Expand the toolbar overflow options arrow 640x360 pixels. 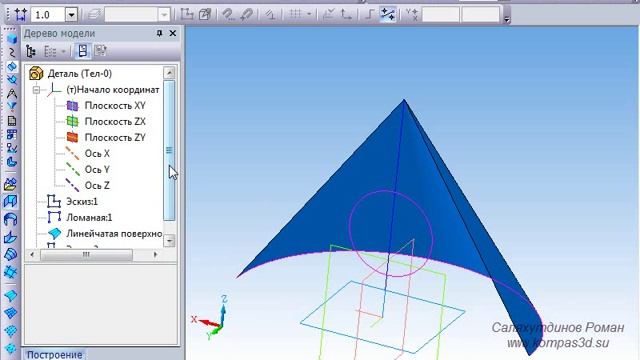507,18
